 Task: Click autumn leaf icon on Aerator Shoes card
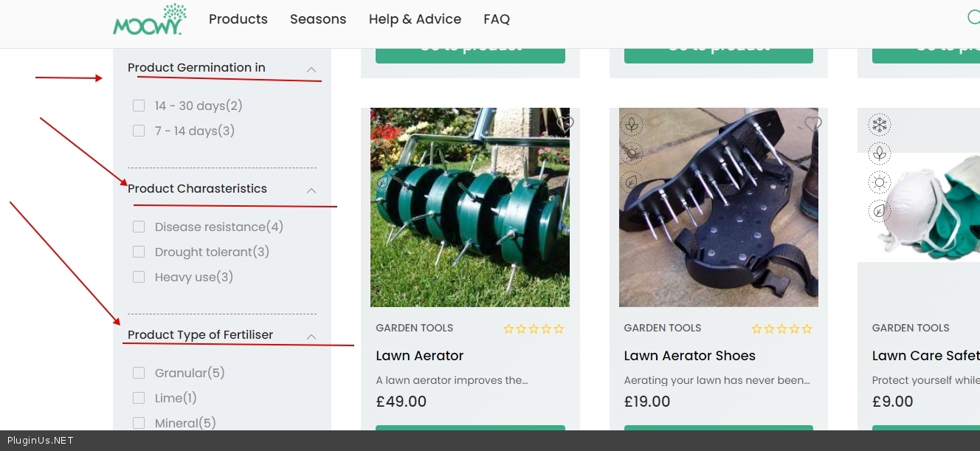point(632,182)
